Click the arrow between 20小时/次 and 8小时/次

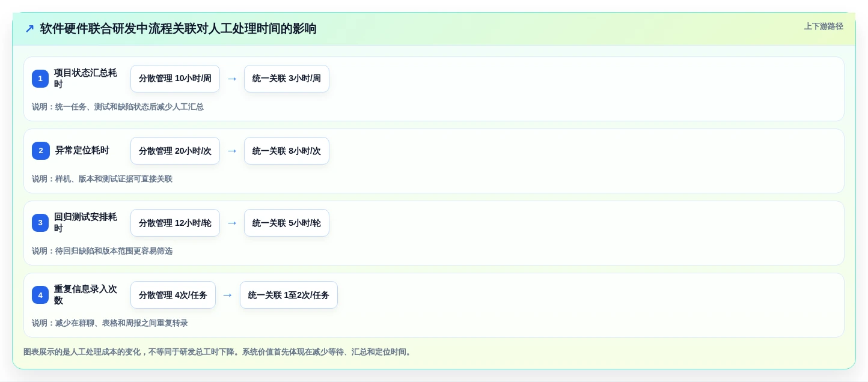coord(232,151)
